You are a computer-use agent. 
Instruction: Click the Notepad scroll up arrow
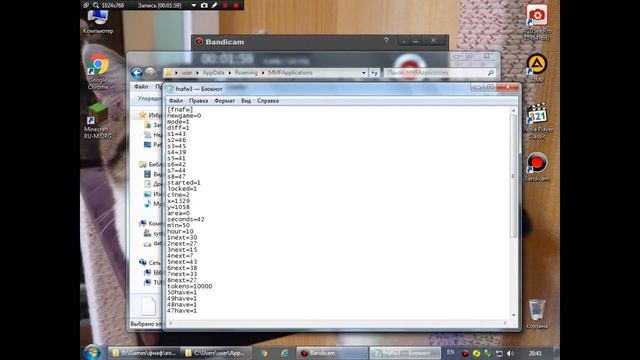(513, 111)
